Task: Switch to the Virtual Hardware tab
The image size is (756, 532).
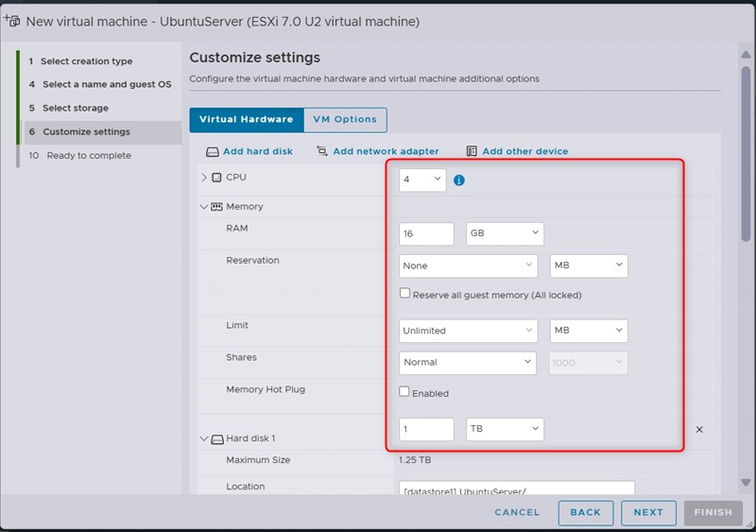Action: tap(247, 120)
